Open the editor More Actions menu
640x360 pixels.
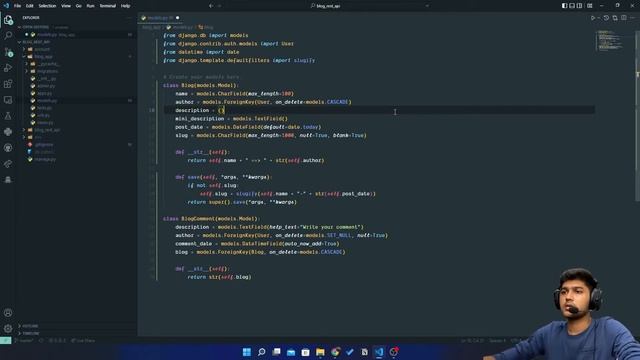(x=633, y=18)
